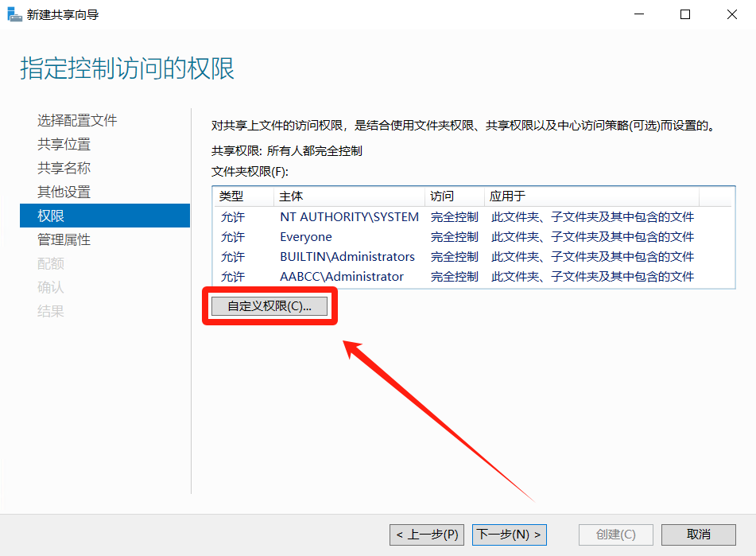
Task: Go to the 管理属性 step
Action: (x=64, y=239)
